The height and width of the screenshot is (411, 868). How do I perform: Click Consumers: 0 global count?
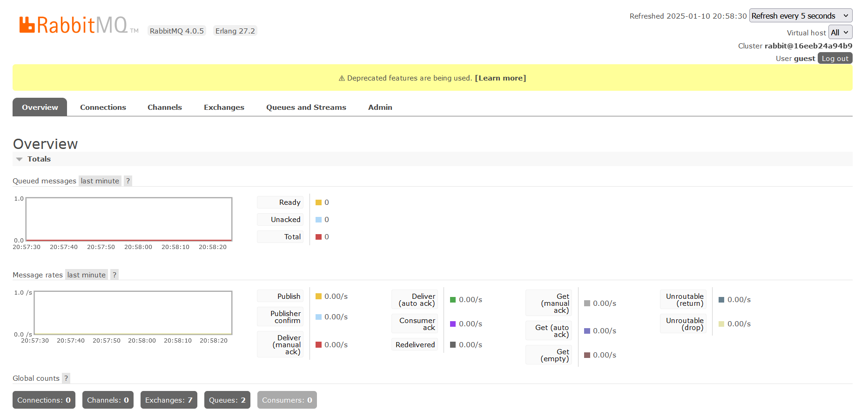[x=287, y=400]
